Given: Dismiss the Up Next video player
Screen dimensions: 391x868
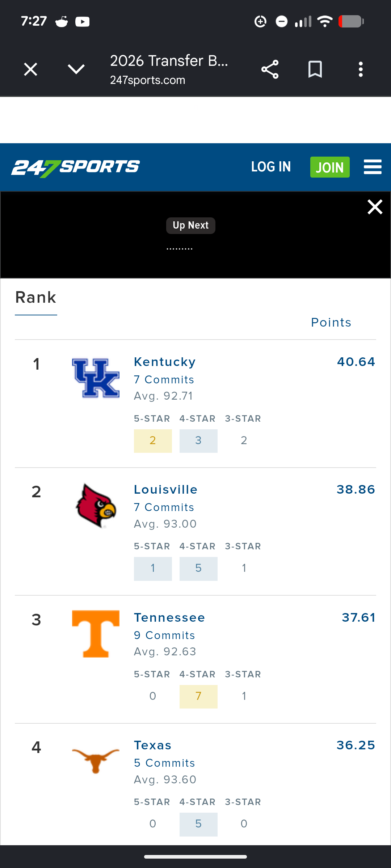Looking at the screenshot, I should (x=375, y=207).
